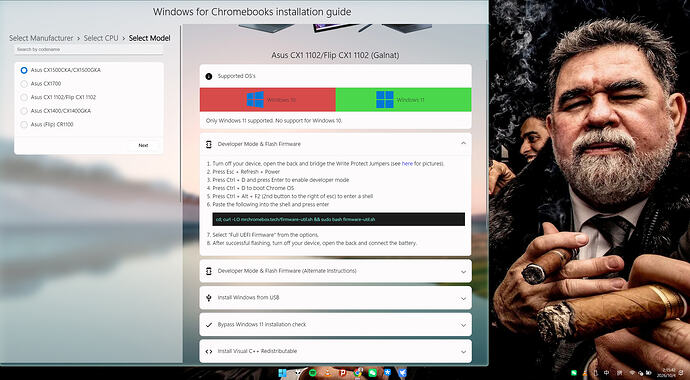Click 'Select Full UEFI Firmware' step text
Screen dimensions: 690x380
265,235
